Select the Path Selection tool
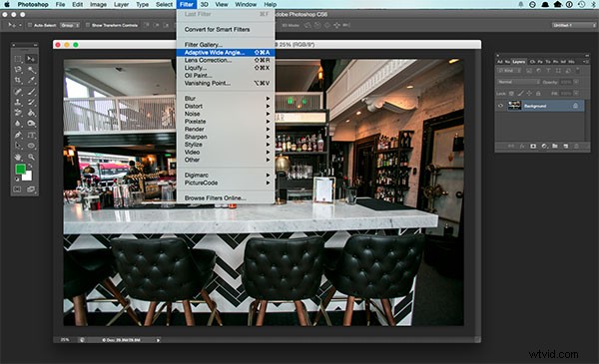Viewport: 599px width, 364px height. tap(18, 146)
